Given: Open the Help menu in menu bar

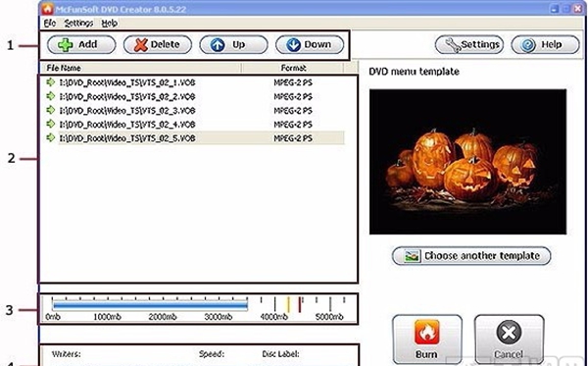Looking at the screenshot, I should coord(110,24).
